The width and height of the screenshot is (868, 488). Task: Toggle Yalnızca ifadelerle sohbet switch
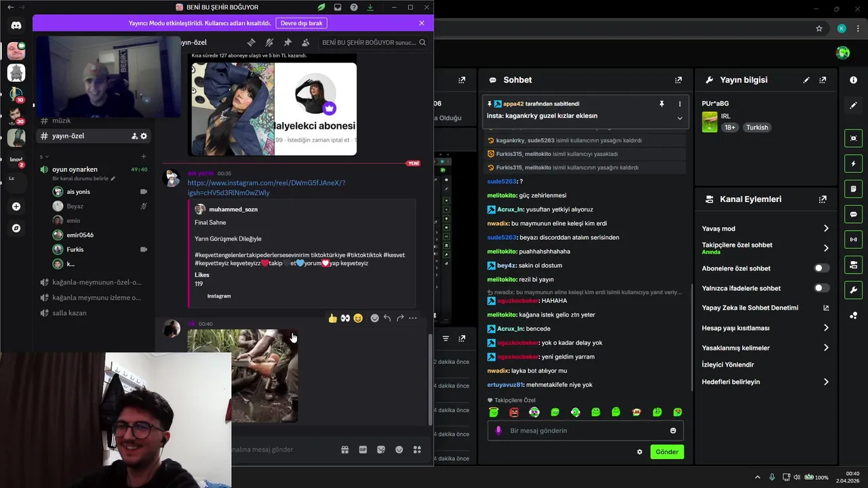[x=822, y=288]
